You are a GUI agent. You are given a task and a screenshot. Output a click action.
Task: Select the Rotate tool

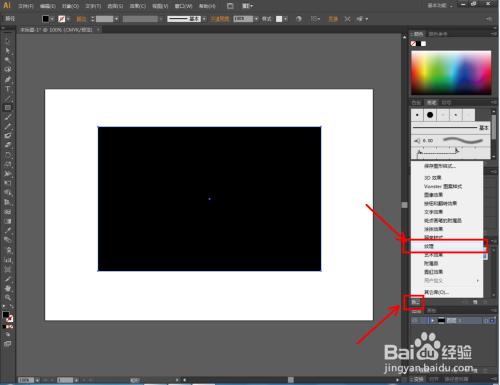(x=8, y=155)
